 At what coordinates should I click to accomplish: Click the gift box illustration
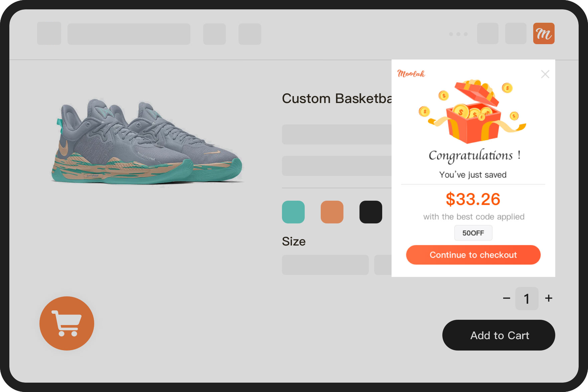click(x=473, y=111)
